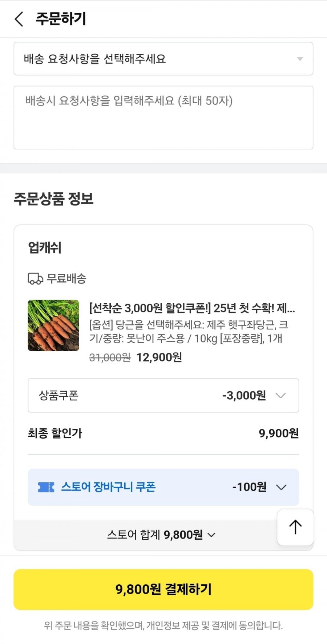Focus the 배송시 요청사항 text input
This screenshot has width=327, height=644.
[x=163, y=117]
